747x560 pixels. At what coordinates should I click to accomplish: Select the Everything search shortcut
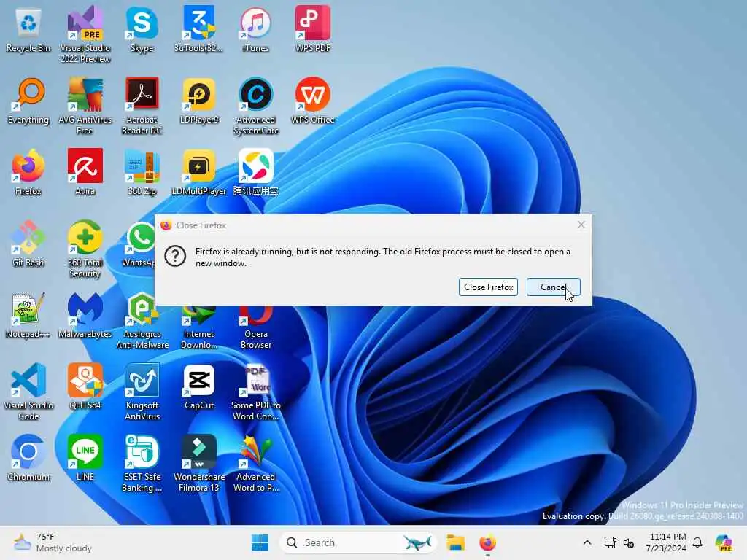(28, 102)
